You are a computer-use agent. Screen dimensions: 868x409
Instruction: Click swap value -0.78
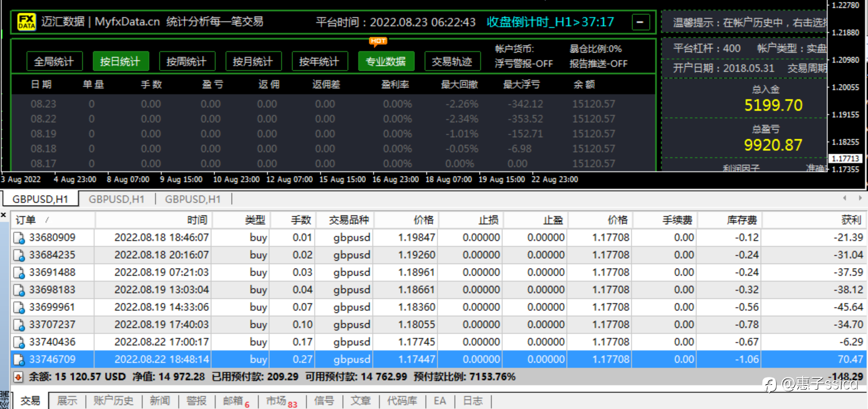click(x=747, y=325)
